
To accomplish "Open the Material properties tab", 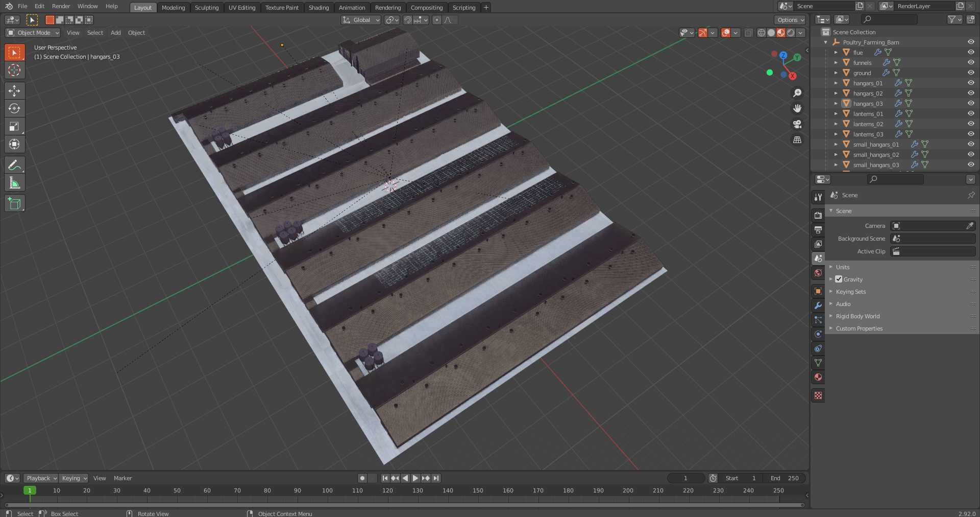I will (818, 377).
